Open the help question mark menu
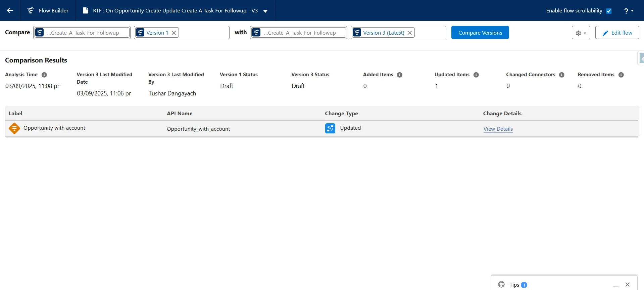Viewport: 644px width, 290px height. (x=629, y=11)
